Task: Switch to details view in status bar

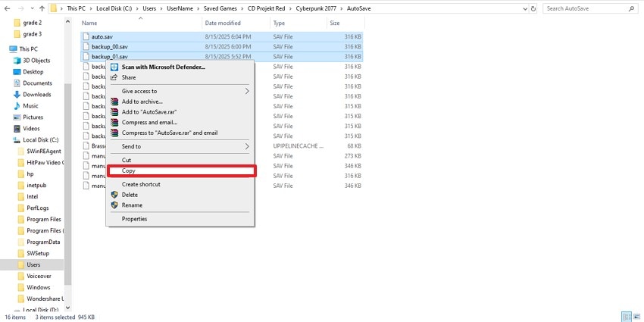Action: click(627, 317)
